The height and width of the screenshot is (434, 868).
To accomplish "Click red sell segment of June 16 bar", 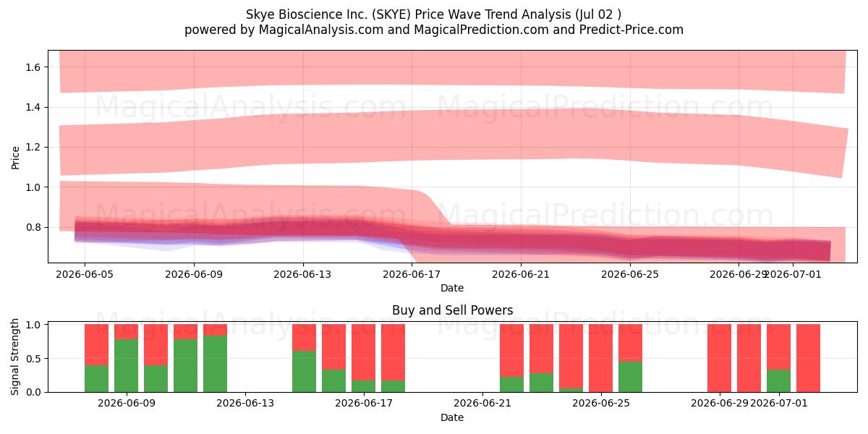I will pyautogui.click(x=334, y=346).
